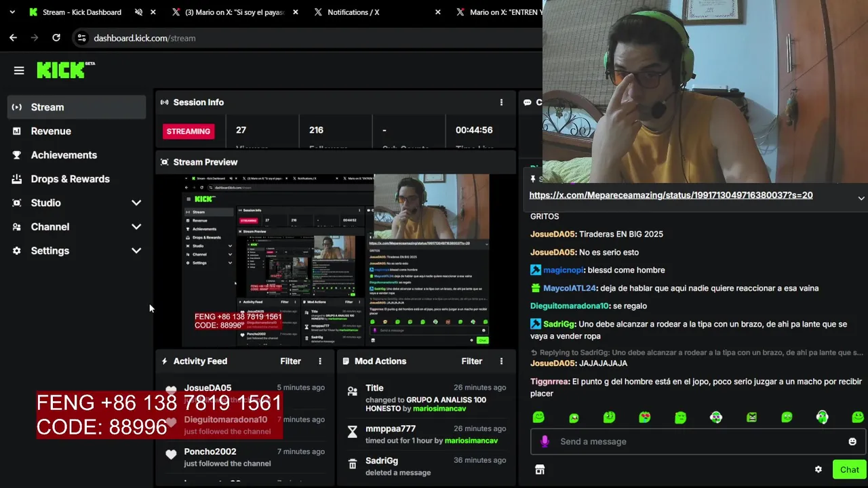
Task: Click the 00:44:56 time live value
Action: click(x=474, y=130)
